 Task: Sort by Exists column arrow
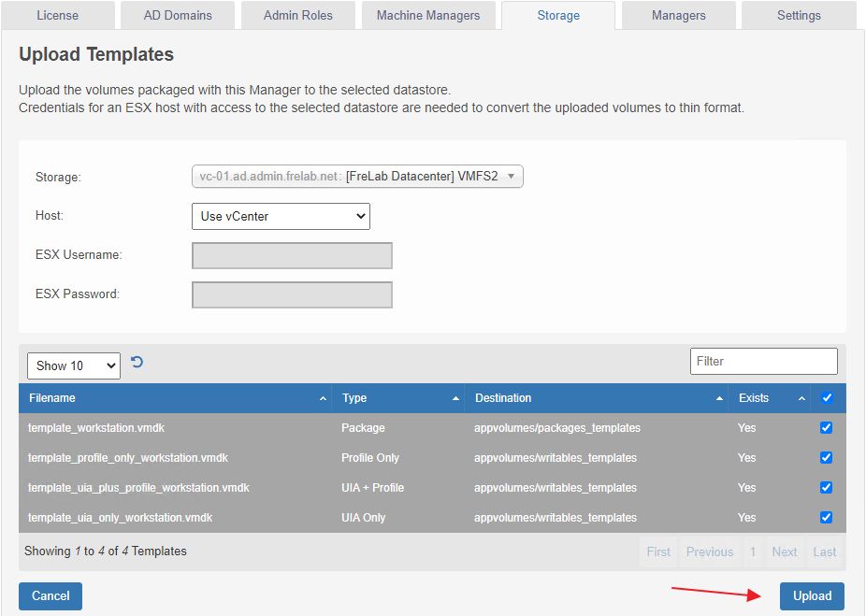click(x=801, y=399)
